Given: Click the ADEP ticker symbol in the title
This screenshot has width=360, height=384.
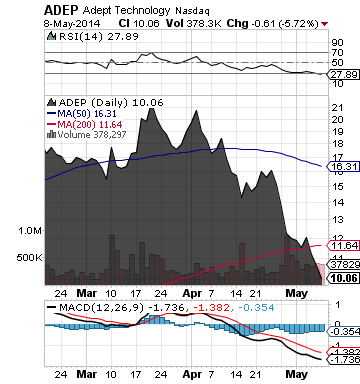Looking at the screenshot, I should coord(61,11).
